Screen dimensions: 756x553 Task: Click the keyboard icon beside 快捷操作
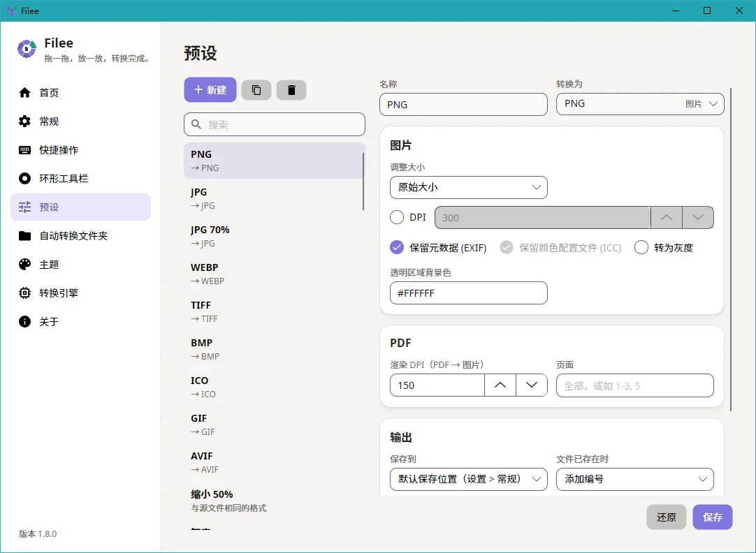(24, 150)
